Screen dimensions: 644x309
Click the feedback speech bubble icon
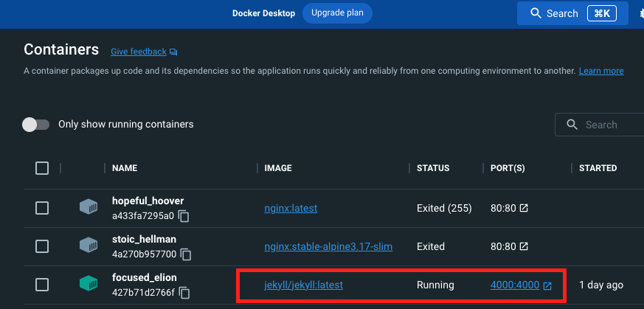(x=173, y=52)
